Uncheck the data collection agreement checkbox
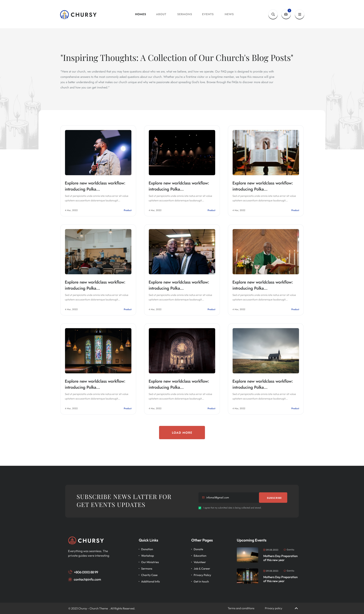Image resolution: width=364 pixels, height=614 pixels. [200, 508]
